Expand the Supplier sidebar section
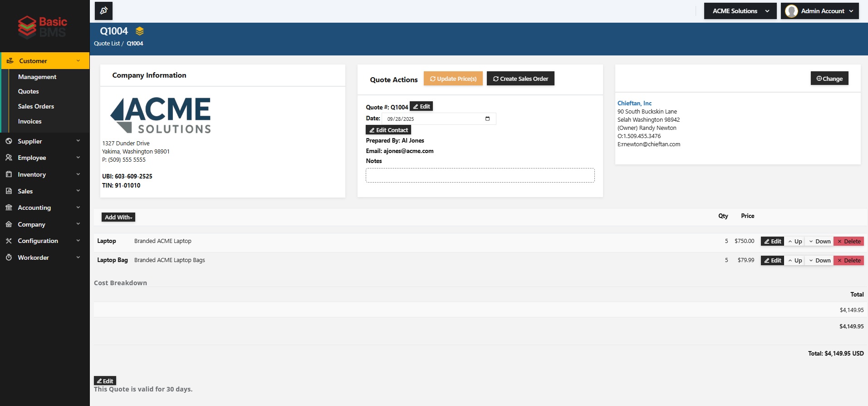Image resolution: width=868 pixels, height=406 pixels. (x=44, y=141)
